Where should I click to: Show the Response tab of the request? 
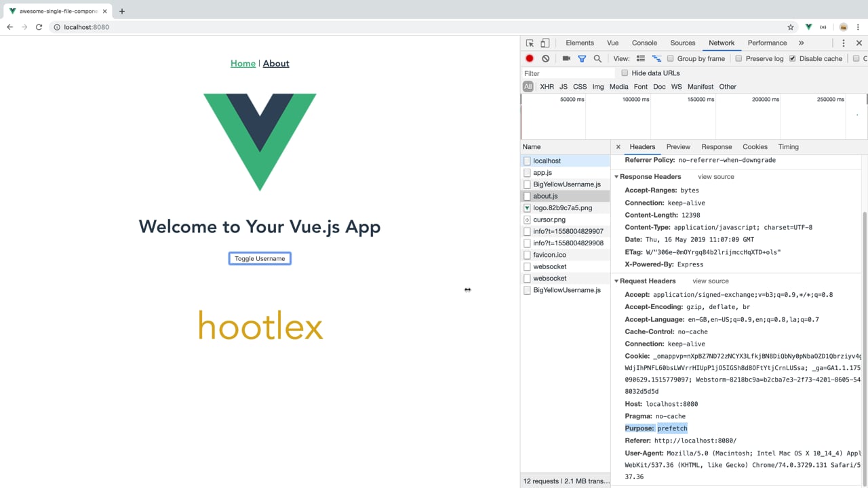pyautogui.click(x=717, y=146)
